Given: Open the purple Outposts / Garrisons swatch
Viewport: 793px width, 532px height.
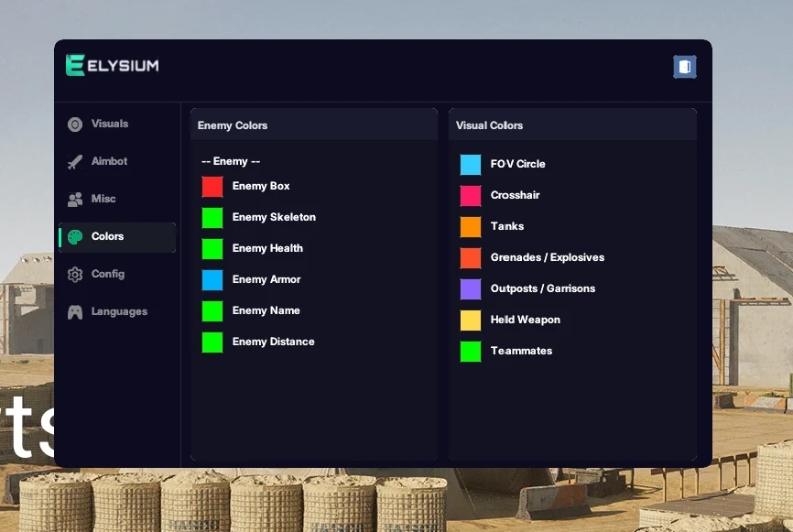Looking at the screenshot, I should 471,288.
